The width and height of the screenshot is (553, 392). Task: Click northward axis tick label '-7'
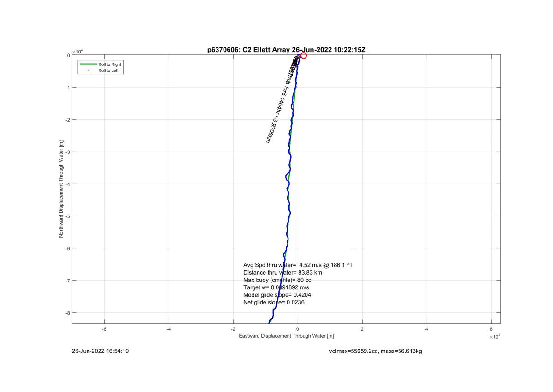pyautogui.click(x=67, y=281)
